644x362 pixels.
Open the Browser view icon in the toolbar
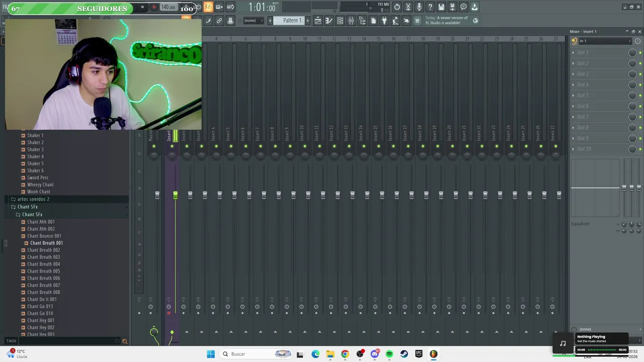pyautogui.click(x=362, y=21)
